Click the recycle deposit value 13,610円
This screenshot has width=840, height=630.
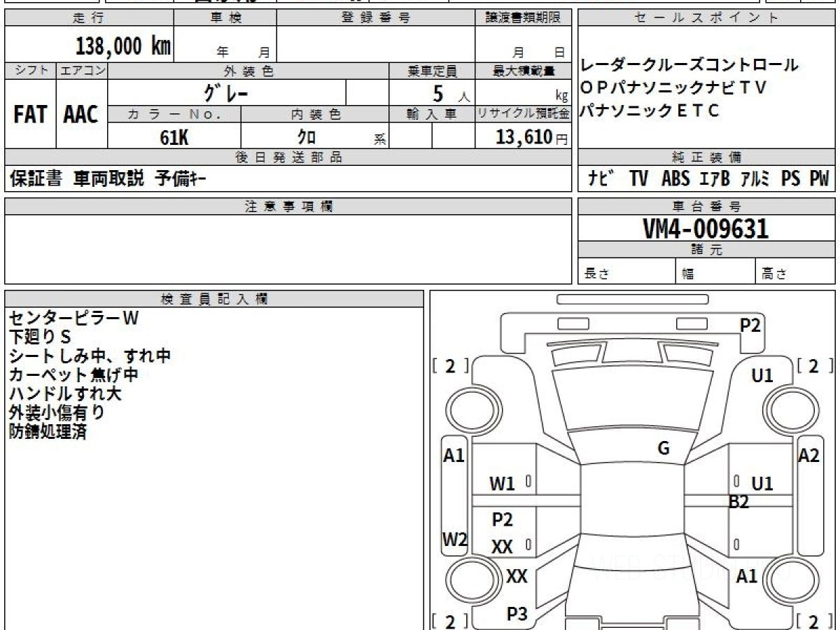(531, 137)
